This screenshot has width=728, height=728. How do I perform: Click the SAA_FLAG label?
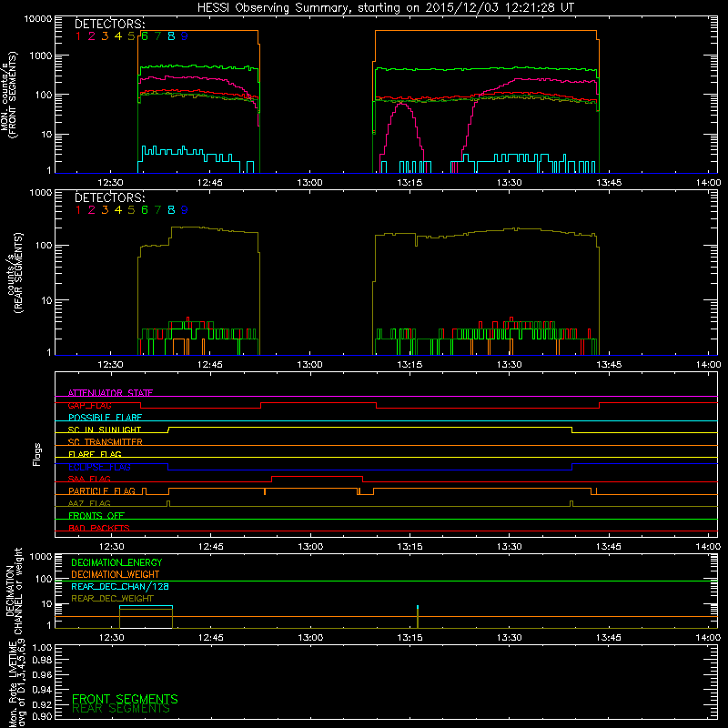(89, 479)
